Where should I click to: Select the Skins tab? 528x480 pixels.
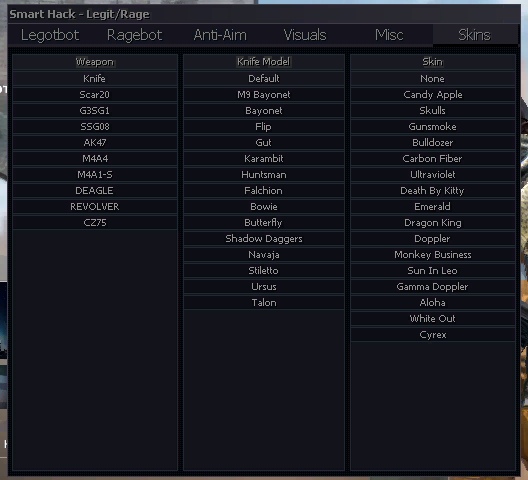[474, 35]
